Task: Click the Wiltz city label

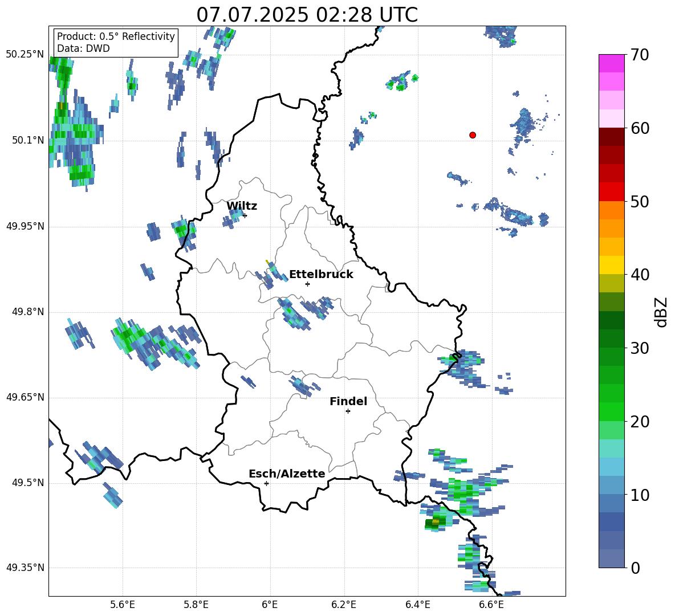Action: [x=242, y=206]
